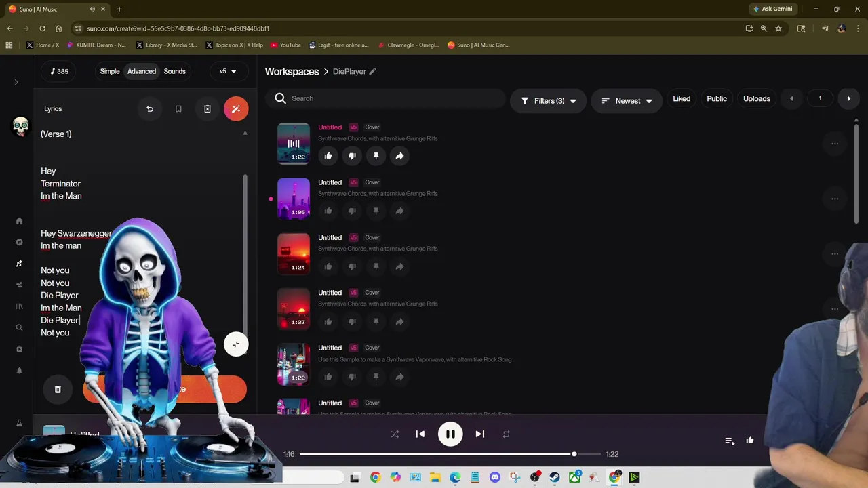Image resolution: width=868 pixels, height=488 pixels.
Task: Skip to the previous track
Action: point(420,434)
